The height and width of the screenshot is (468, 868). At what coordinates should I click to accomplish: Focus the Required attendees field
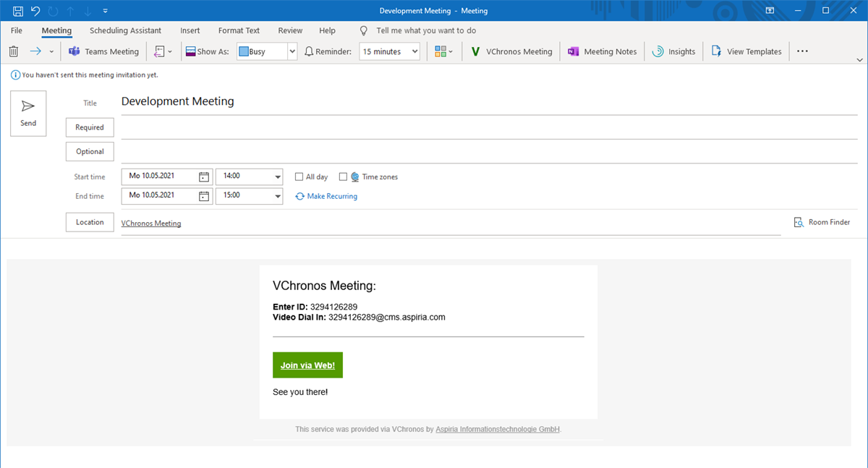click(x=489, y=127)
